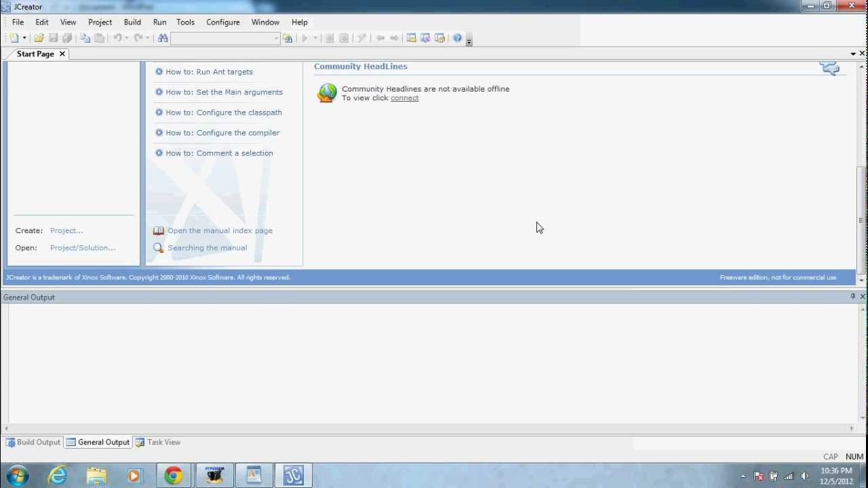Click the Save All toolbar icon
Screen dimensions: 868x488
tap(67, 39)
